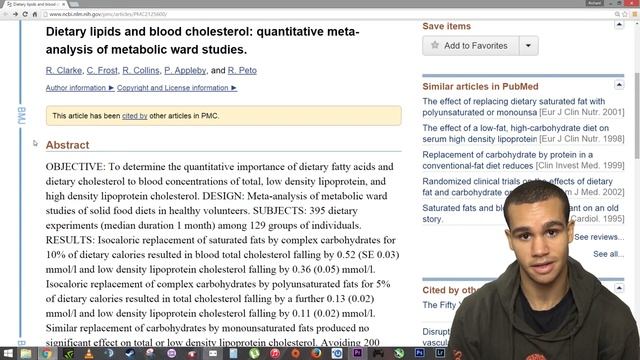The width and height of the screenshot is (640, 360).
Task: Close the Dietary lipids browser tab
Action: click(x=64, y=4)
